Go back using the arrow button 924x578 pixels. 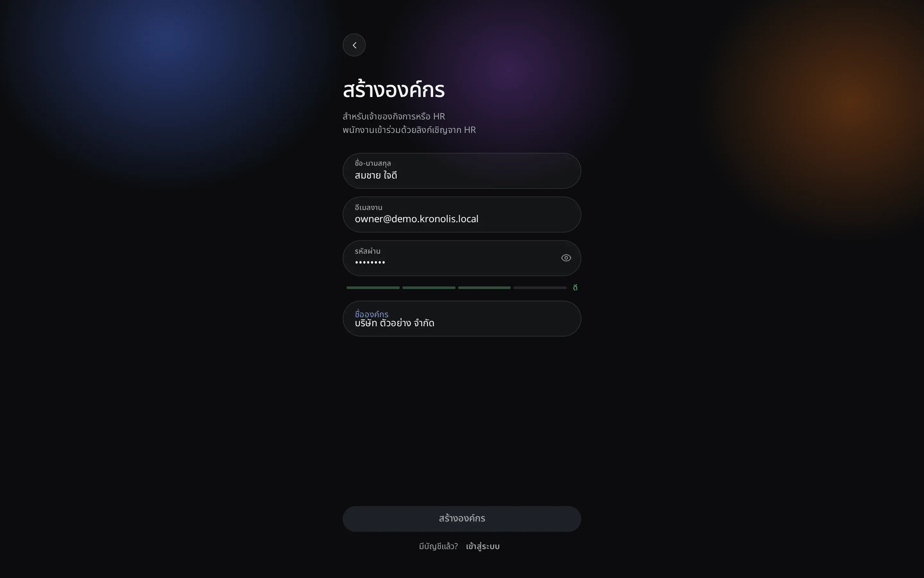[x=354, y=45]
